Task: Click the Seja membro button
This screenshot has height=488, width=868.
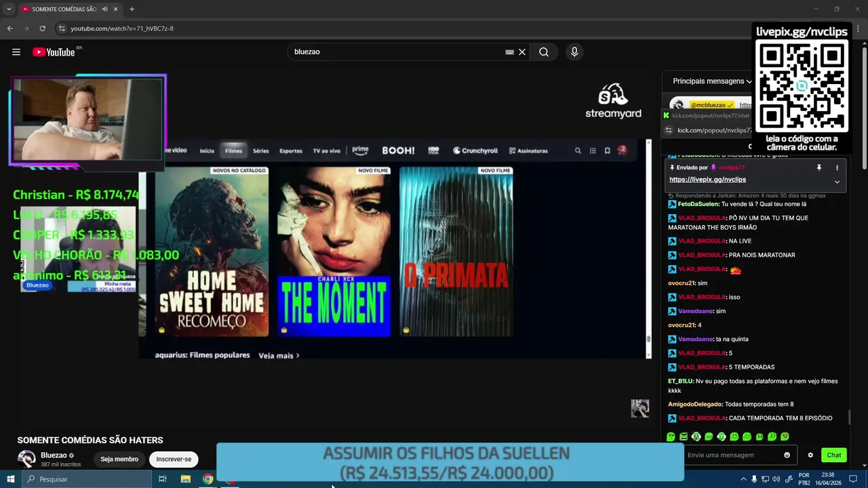Action: 119,459
